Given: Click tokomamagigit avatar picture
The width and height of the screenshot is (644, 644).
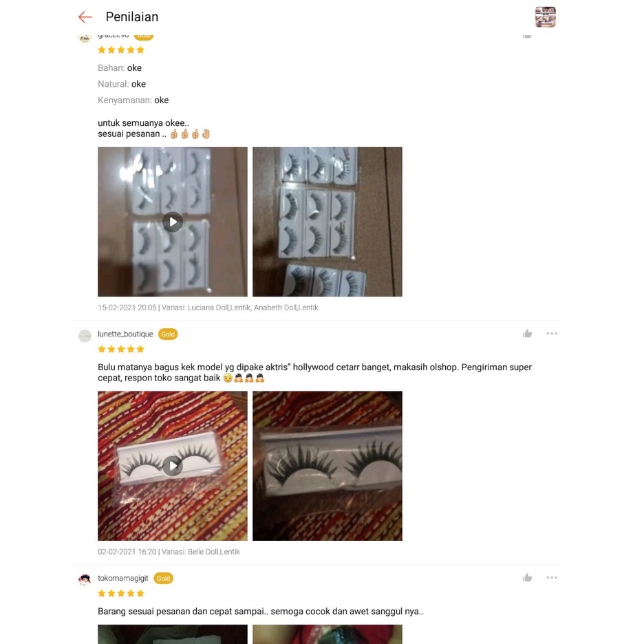Looking at the screenshot, I should click(85, 579).
